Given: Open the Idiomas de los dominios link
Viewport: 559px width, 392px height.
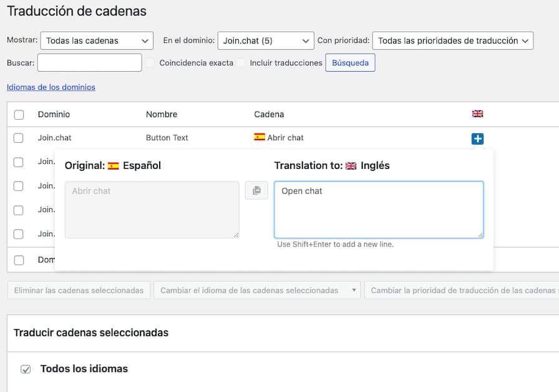Looking at the screenshot, I should 51,87.
